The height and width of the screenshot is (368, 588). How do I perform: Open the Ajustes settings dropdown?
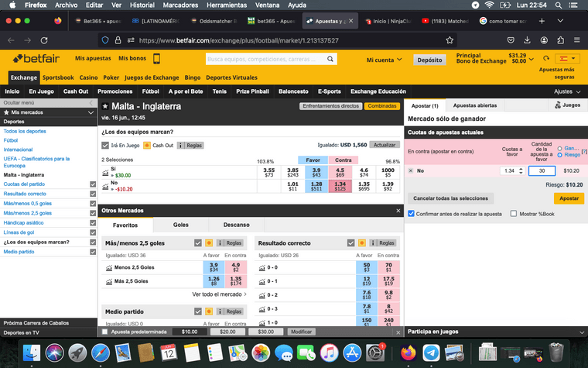(x=567, y=91)
